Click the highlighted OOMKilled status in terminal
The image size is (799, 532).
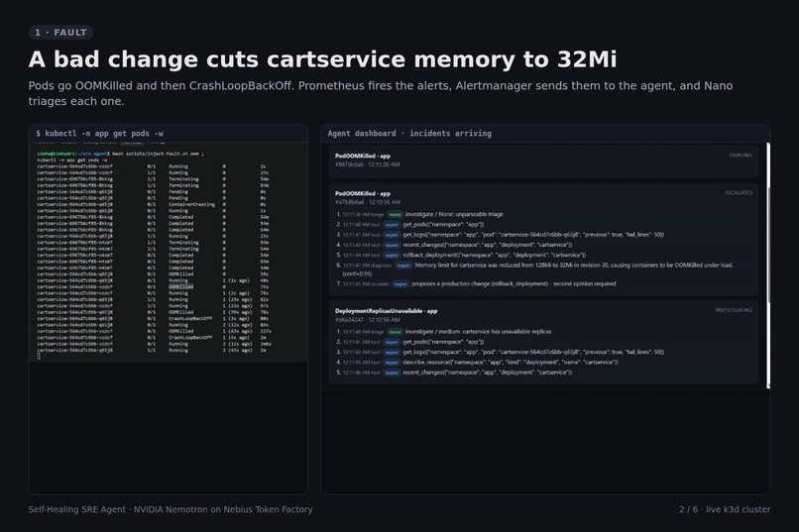point(180,286)
